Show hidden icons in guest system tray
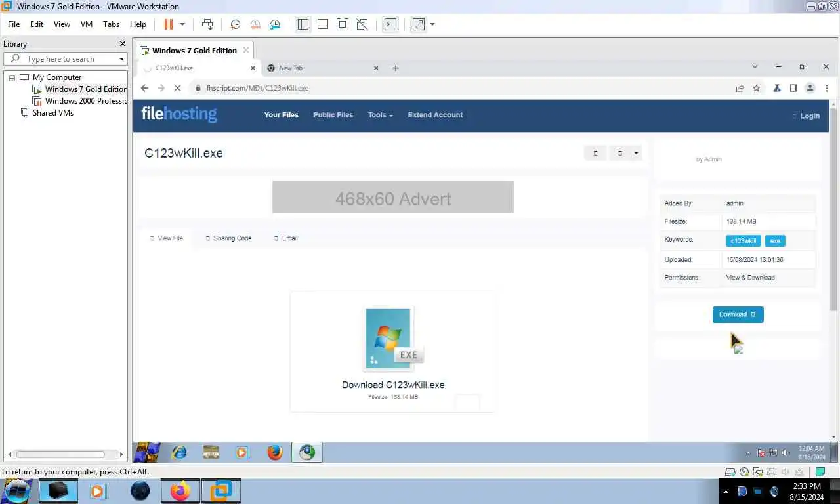This screenshot has width=840, height=504. pyautogui.click(x=749, y=453)
